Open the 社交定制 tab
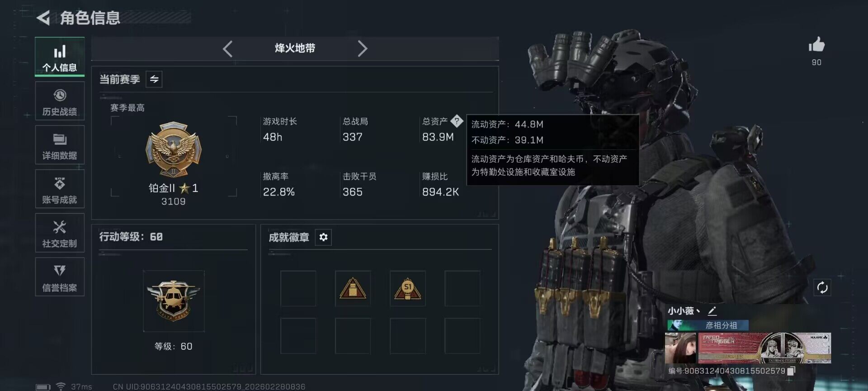The image size is (868, 391). click(x=60, y=233)
